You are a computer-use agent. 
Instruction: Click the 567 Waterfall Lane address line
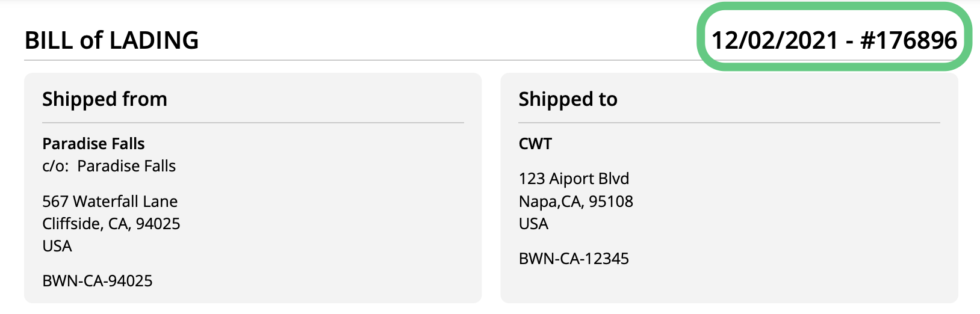pyautogui.click(x=110, y=202)
